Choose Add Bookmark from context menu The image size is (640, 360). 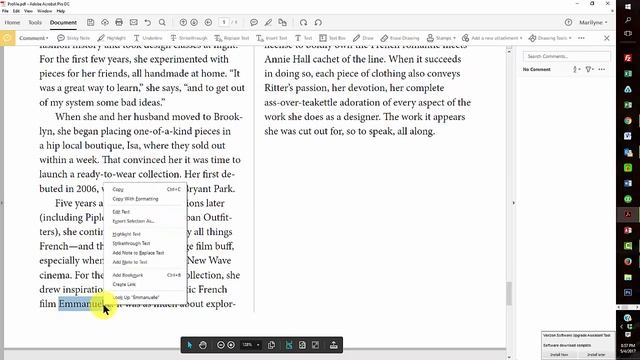[x=146, y=275]
